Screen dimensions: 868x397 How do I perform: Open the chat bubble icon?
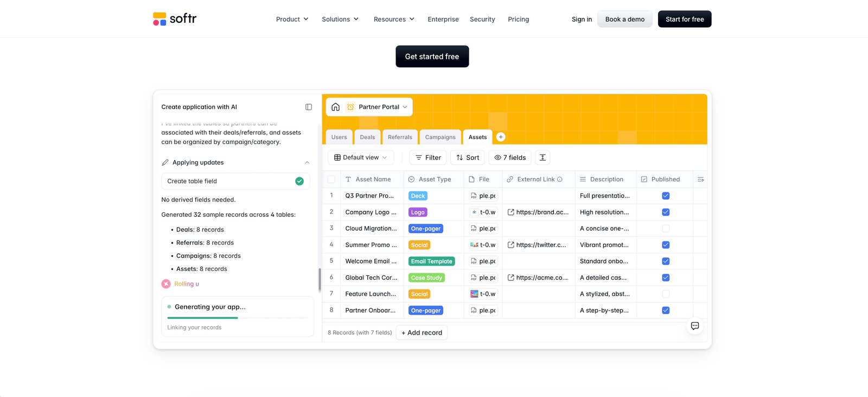point(695,326)
